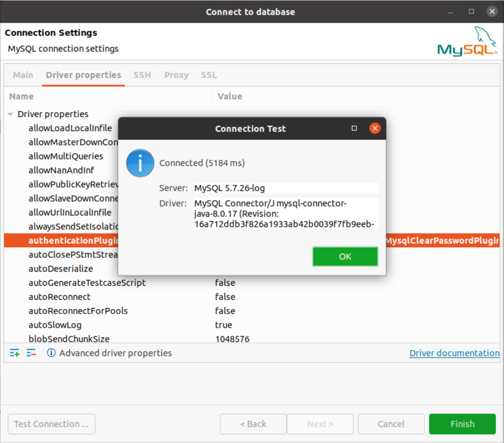The height and width of the screenshot is (443, 504).
Task: Collapse the Driver properties tree node
Action: point(10,114)
